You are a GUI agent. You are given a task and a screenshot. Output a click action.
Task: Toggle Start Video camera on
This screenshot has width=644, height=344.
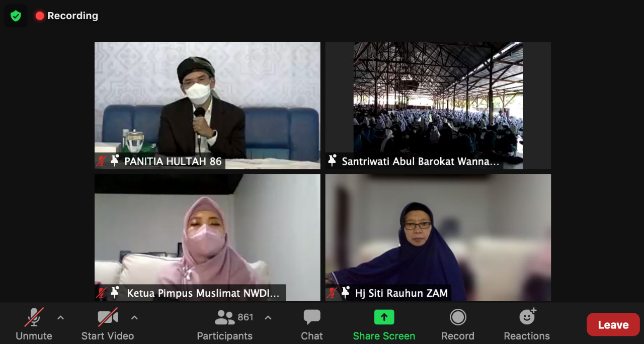pos(108,325)
